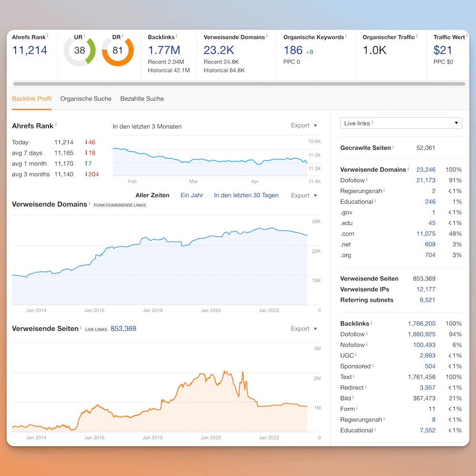This screenshot has height=476, width=476.
Task: Click info icon beside Sponsored row
Action: click(x=373, y=365)
